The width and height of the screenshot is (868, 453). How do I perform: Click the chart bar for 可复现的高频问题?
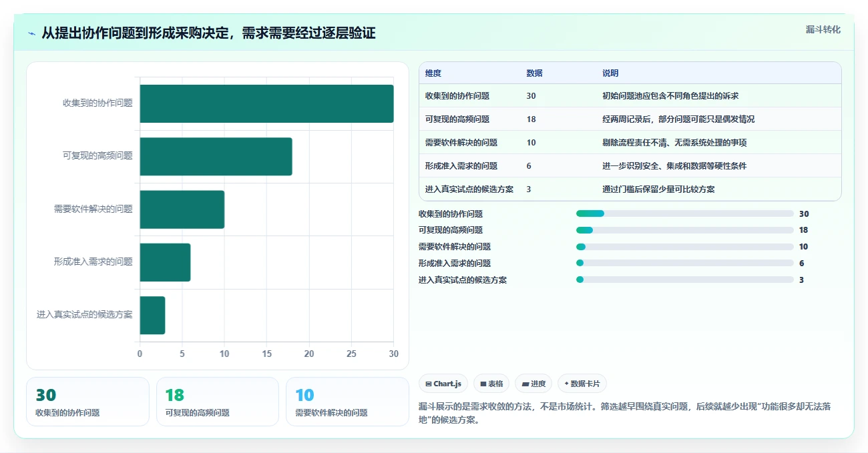216,156
